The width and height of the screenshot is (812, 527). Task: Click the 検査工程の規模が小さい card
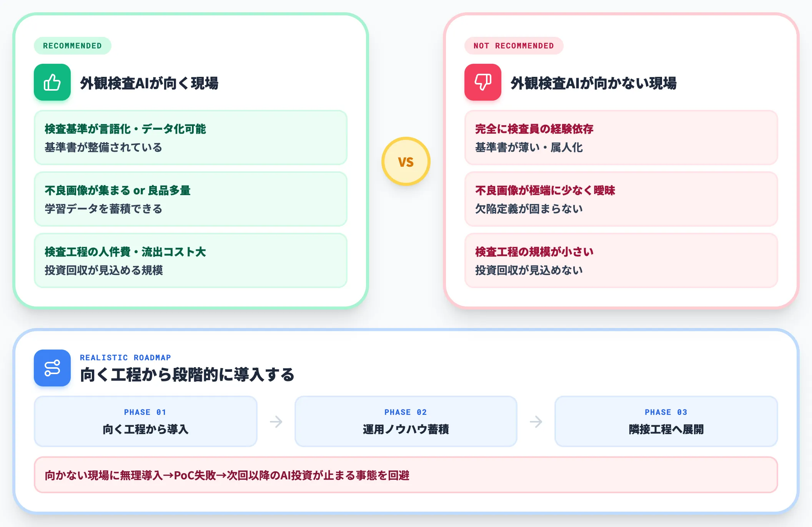pyautogui.click(x=621, y=260)
